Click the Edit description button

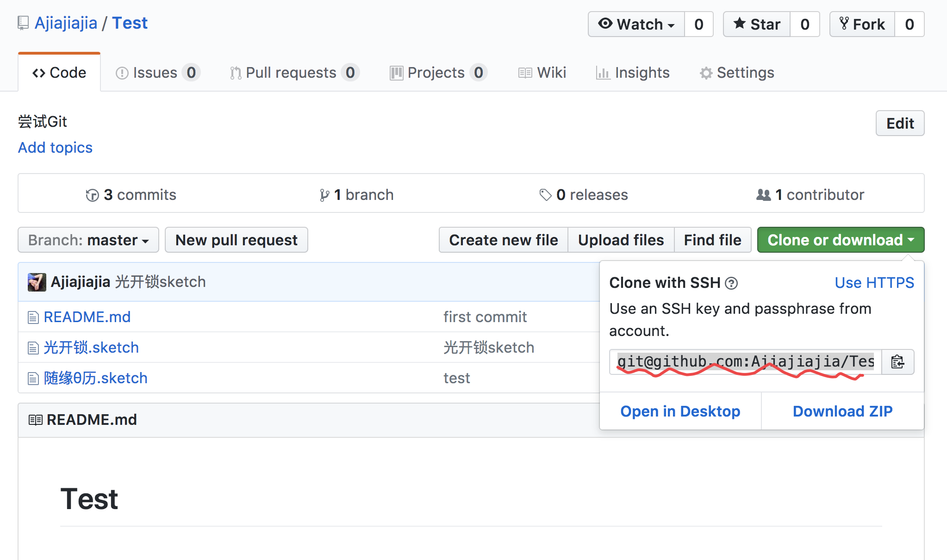(x=900, y=123)
